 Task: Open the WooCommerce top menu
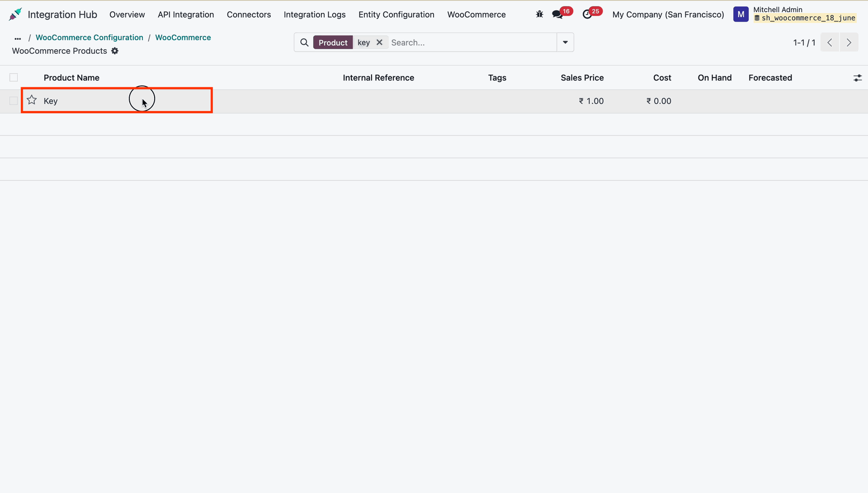point(476,14)
